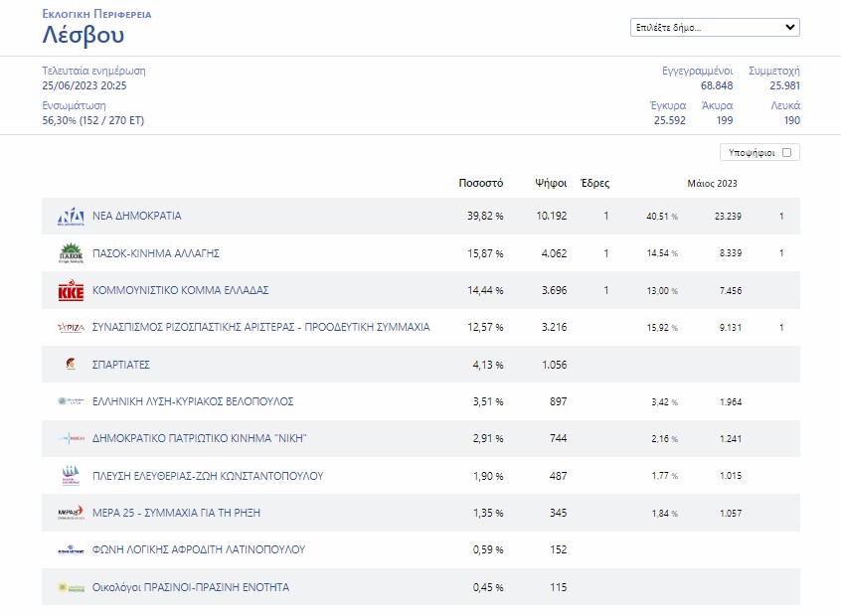The height and width of the screenshot is (616, 841).
Task: Click the ΜέΡΑ25 party logo
Action: pos(71,513)
